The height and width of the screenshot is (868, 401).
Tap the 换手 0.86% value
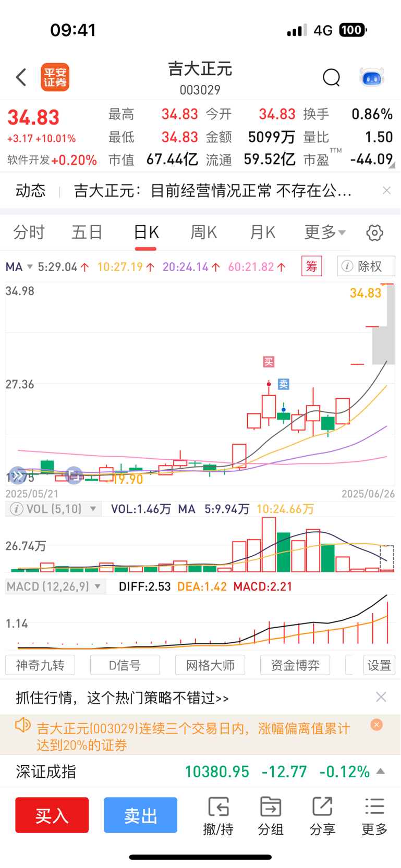[372, 114]
